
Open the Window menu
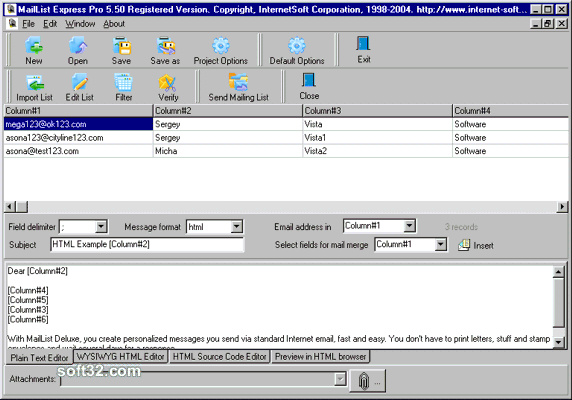80,24
